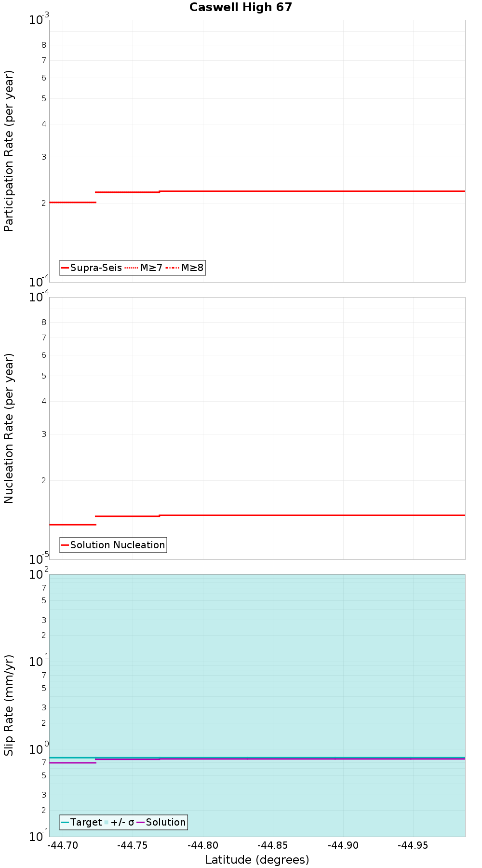Click the -44.75 latitude tick label
The image size is (482, 868).
click(x=133, y=845)
